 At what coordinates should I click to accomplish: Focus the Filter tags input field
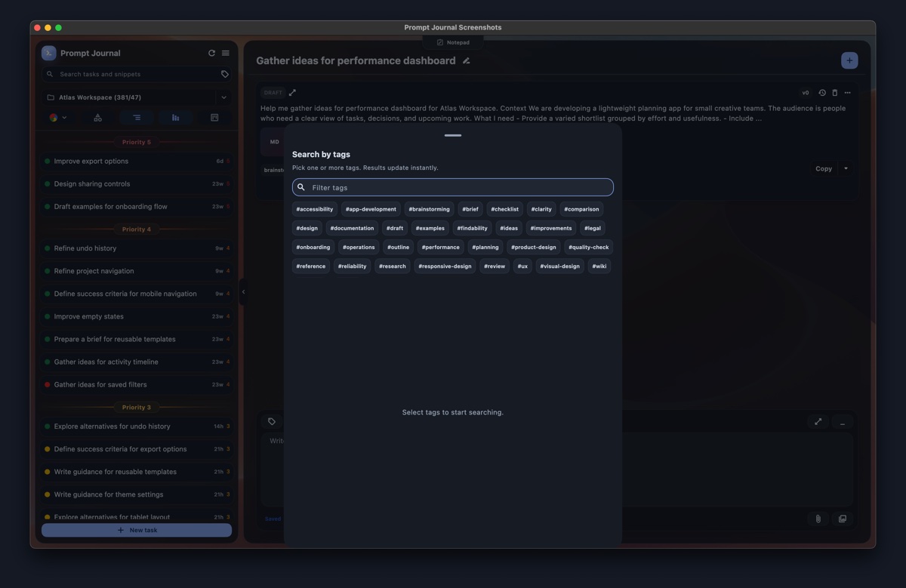[x=453, y=187]
